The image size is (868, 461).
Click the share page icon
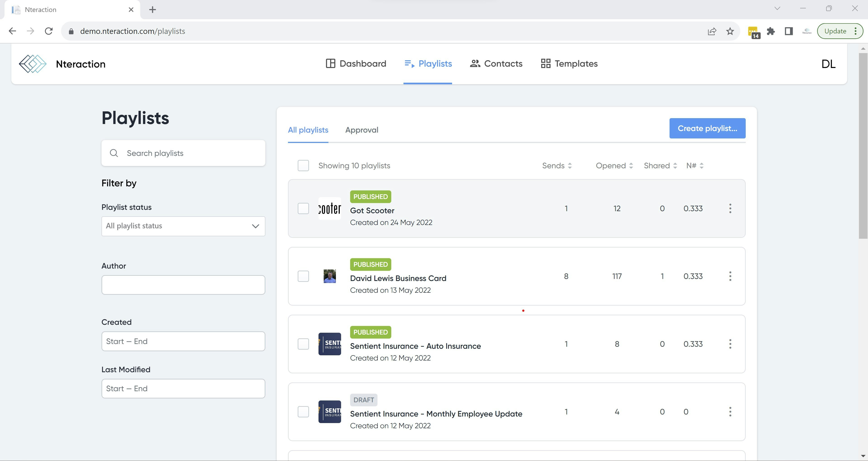click(712, 31)
